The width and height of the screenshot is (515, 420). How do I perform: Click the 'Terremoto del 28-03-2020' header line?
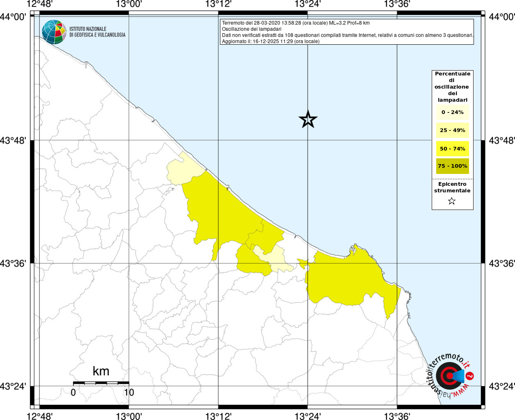[x=295, y=23]
